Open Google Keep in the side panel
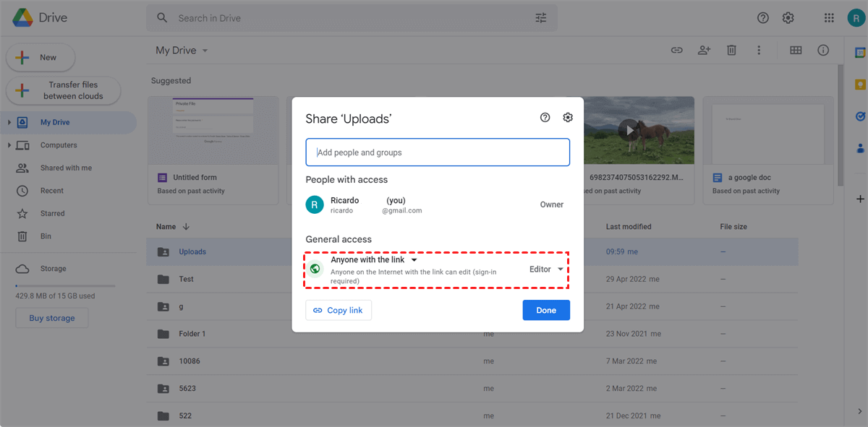The width and height of the screenshot is (868, 427). coord(859,85)
